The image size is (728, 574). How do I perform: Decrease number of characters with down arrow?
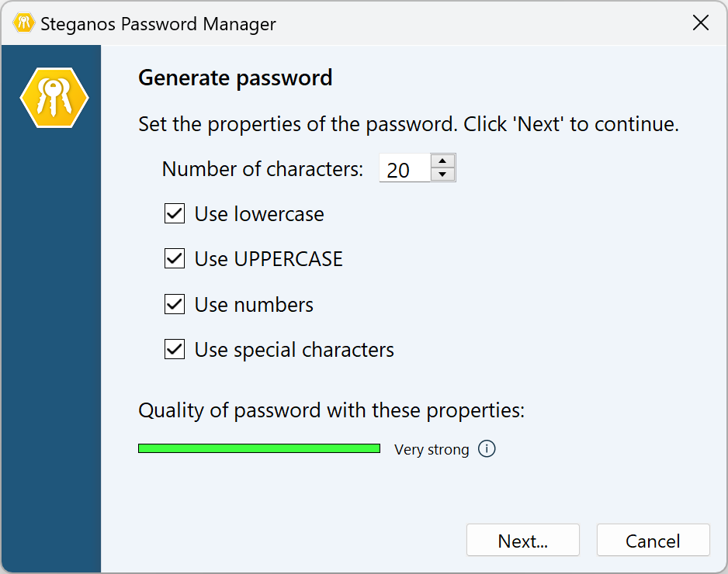[x=442, y=175]
